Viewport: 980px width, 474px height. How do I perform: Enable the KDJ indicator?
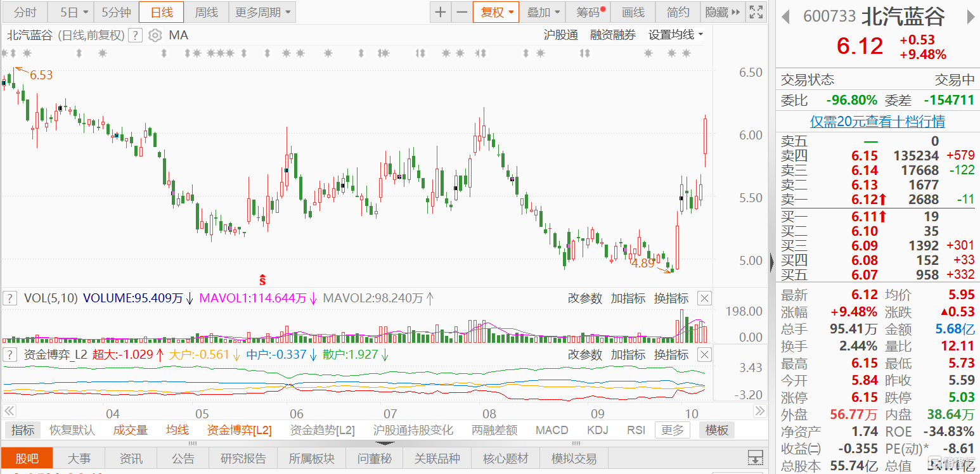[x=597, y=430]
